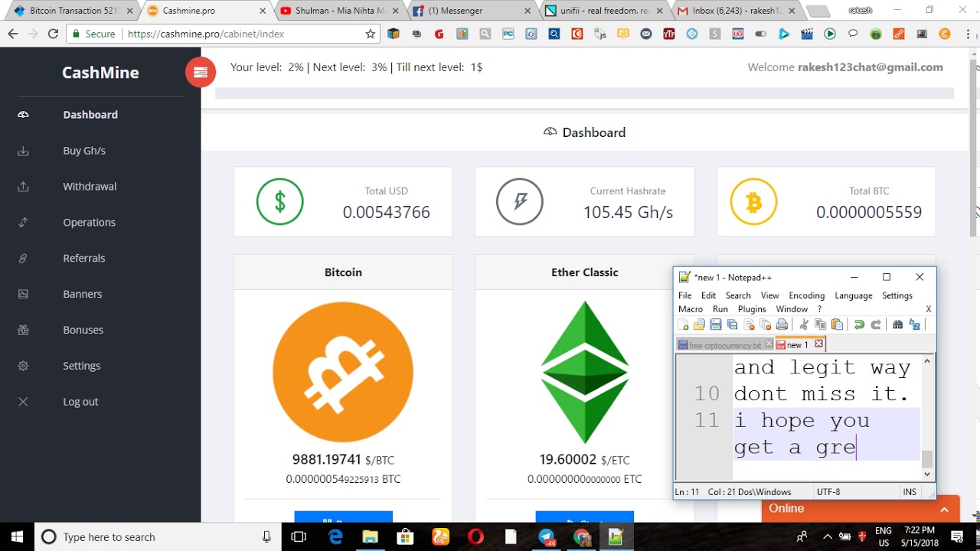Open the Referrals page
980x551 pixels.
click(x=84, y=259)
